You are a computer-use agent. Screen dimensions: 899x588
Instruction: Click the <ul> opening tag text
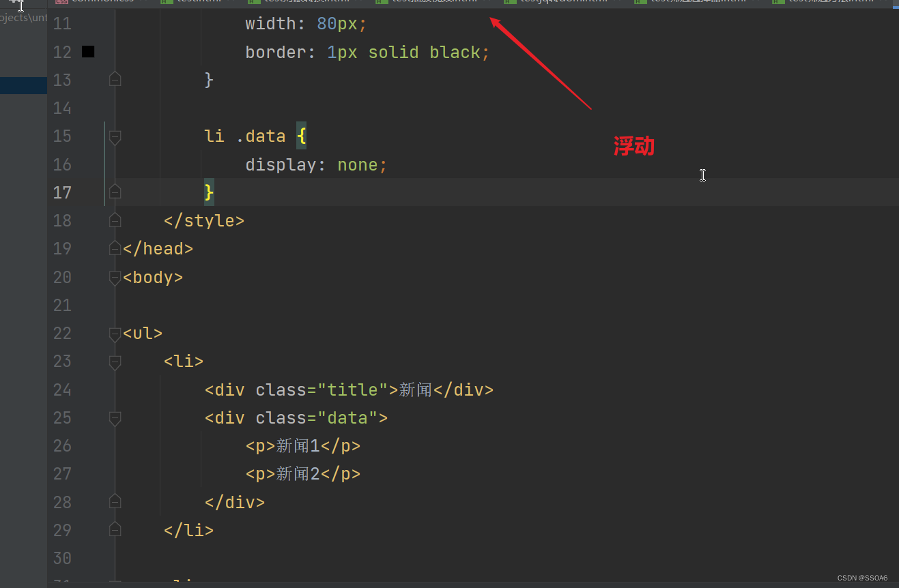click(x=143, y=334)
